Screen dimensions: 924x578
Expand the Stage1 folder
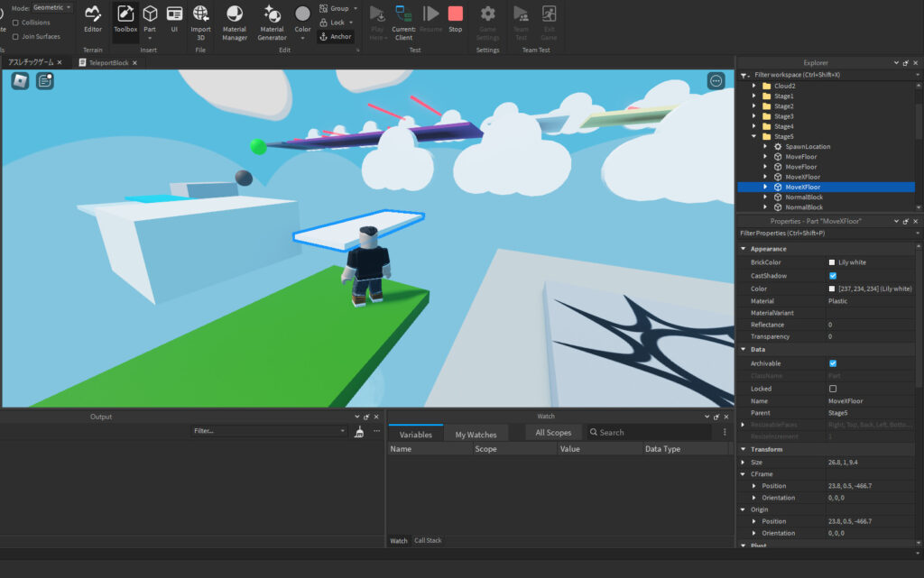tap(754, 96)
